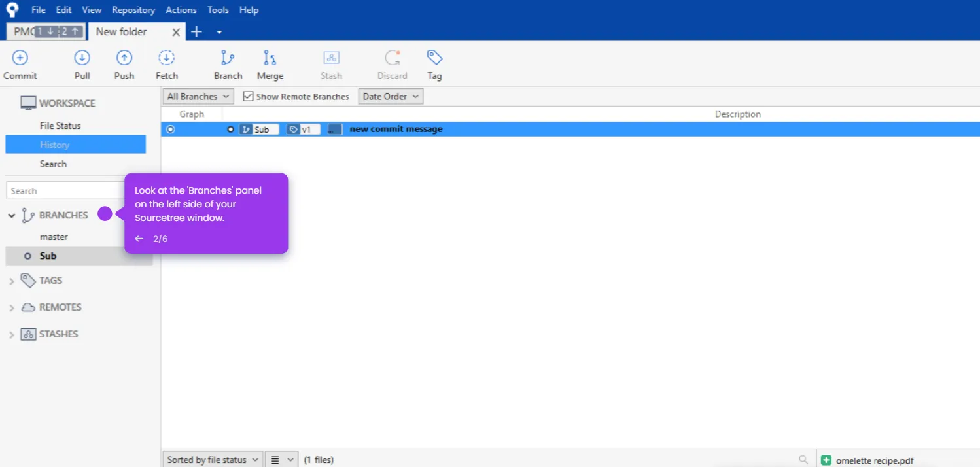Click the Fetch toolbar icon
Image resolution: width=980 pixels, height=467 pixels.
tap(167, 58)
